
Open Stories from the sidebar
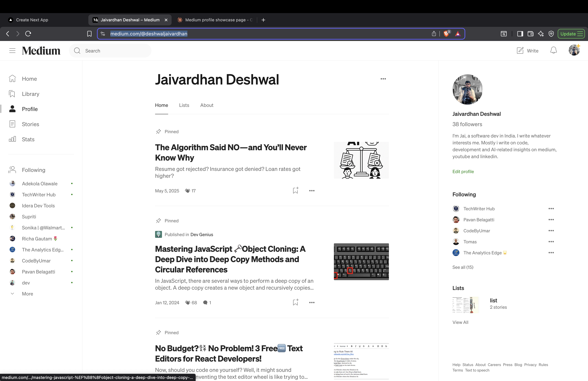(x=30, y=124)
